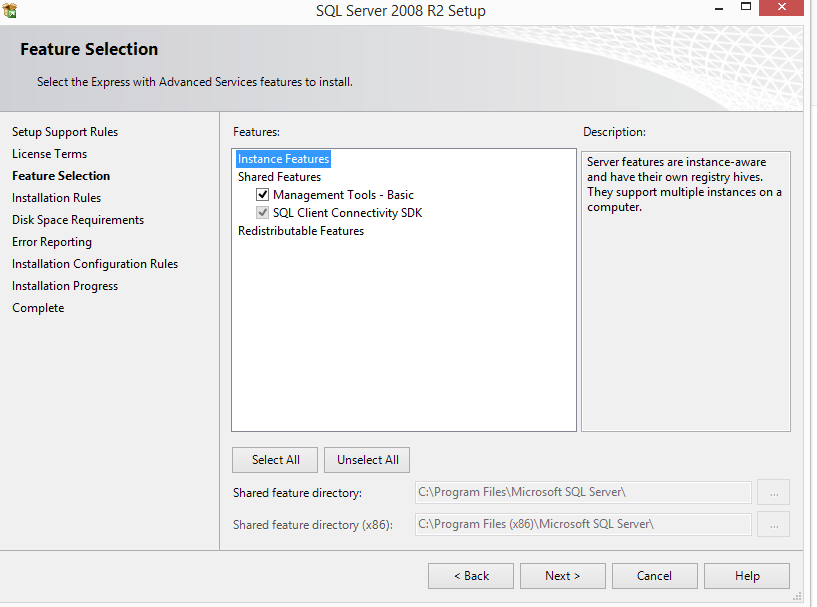817x607 pixels.
Task: Select Redistributable Features tree node
Action: [301, 231]
